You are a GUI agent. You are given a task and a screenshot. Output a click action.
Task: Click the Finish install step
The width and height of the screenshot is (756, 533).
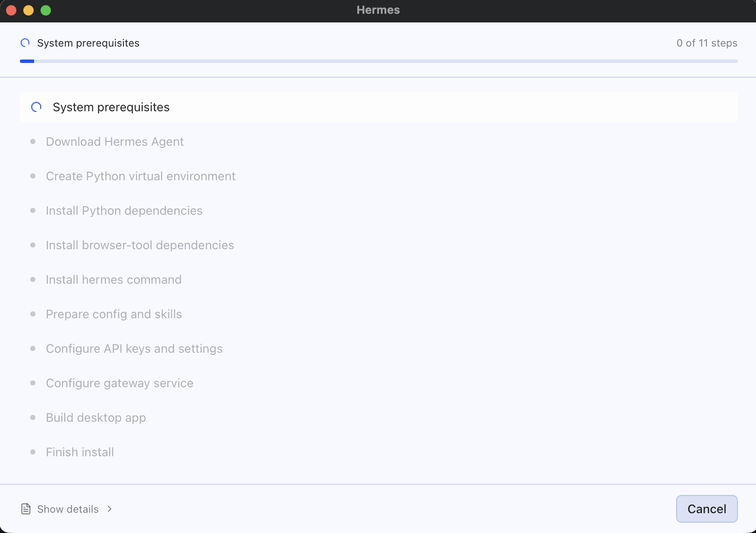(x=80, y=452)
